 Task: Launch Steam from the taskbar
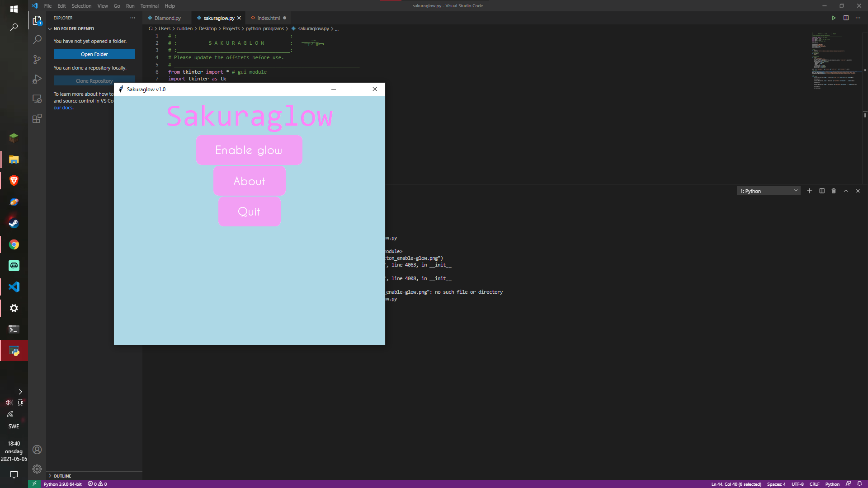point(14,222)
